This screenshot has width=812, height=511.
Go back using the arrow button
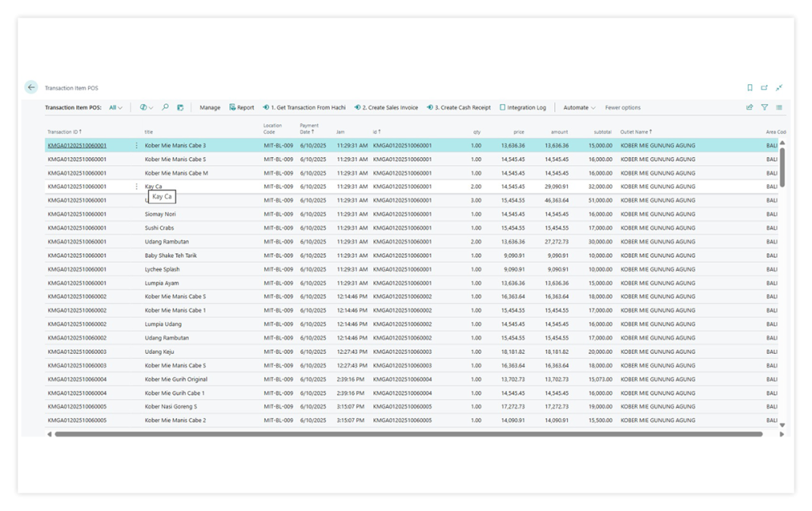(x=31, y=87)
